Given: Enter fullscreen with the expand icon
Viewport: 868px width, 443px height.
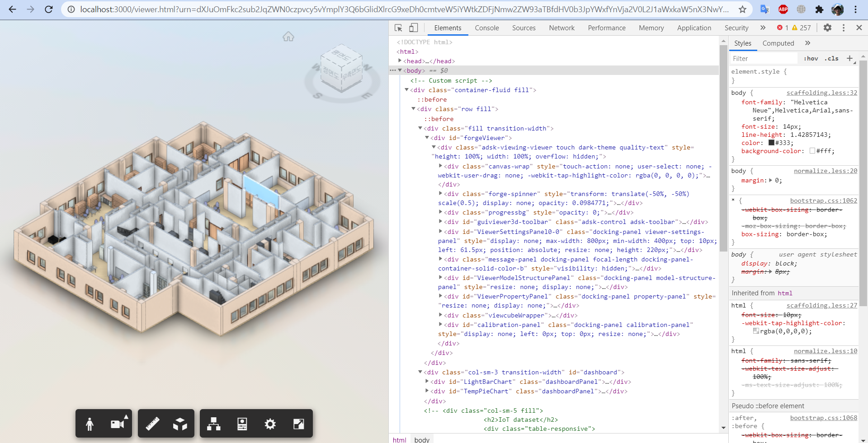Looking at the screenshot, I should click(x=298, y=424).
